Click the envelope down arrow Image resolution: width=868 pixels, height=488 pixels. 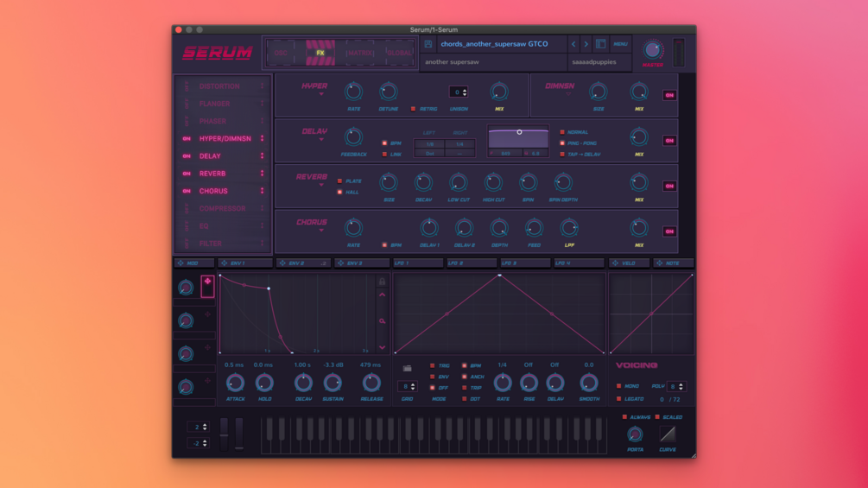click(x=382, y=347)
